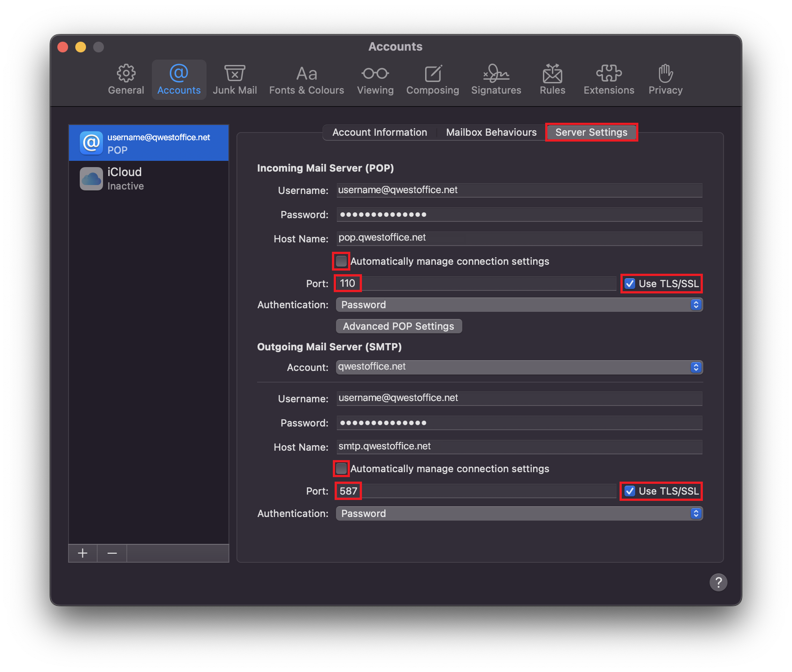Open Composing preferences
792x672 pixels.
click(x=432, y=80)
